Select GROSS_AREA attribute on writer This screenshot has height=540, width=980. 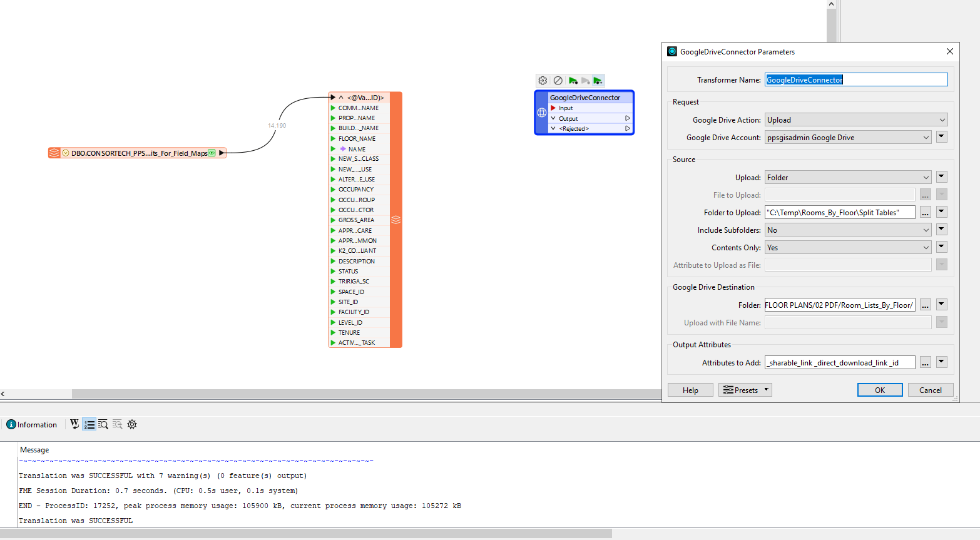click(356, 220)
